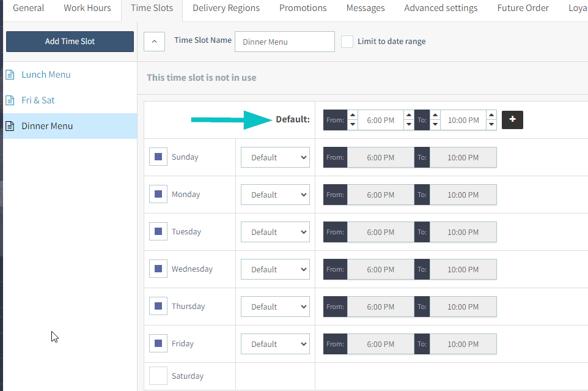This screenshot has width=588, height=391.
Task: Click the Time Slot Name input field
Action: [284, 42]
